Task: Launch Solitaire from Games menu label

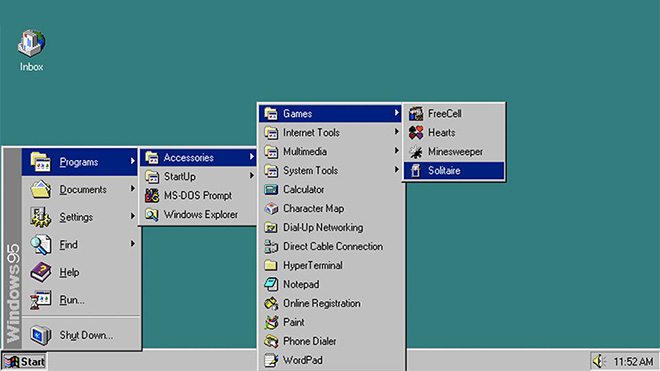Action: 444,171
